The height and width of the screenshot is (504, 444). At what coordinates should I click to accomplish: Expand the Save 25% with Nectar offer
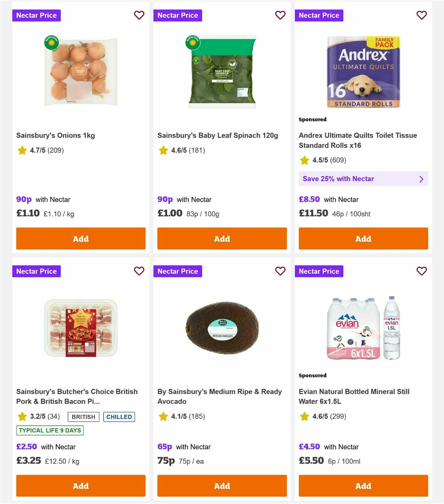pos(363,179)
